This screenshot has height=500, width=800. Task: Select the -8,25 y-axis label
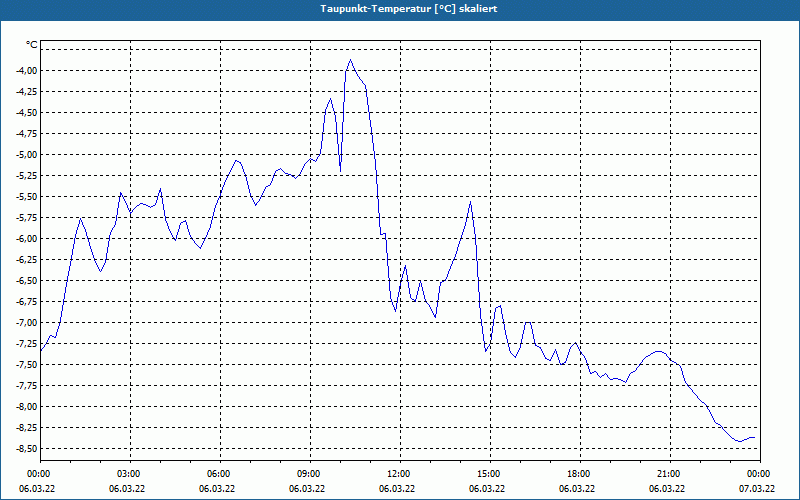point(27,428)
